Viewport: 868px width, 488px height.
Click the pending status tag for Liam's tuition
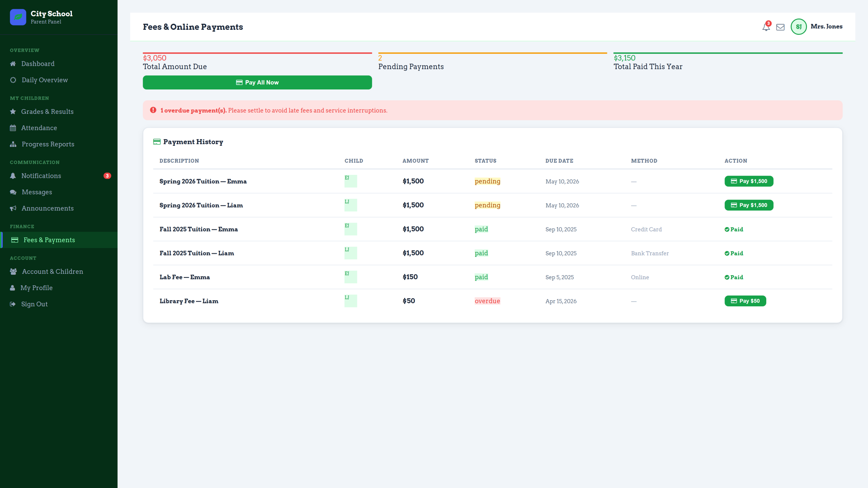pyautogui.click(x=487, y=205)
